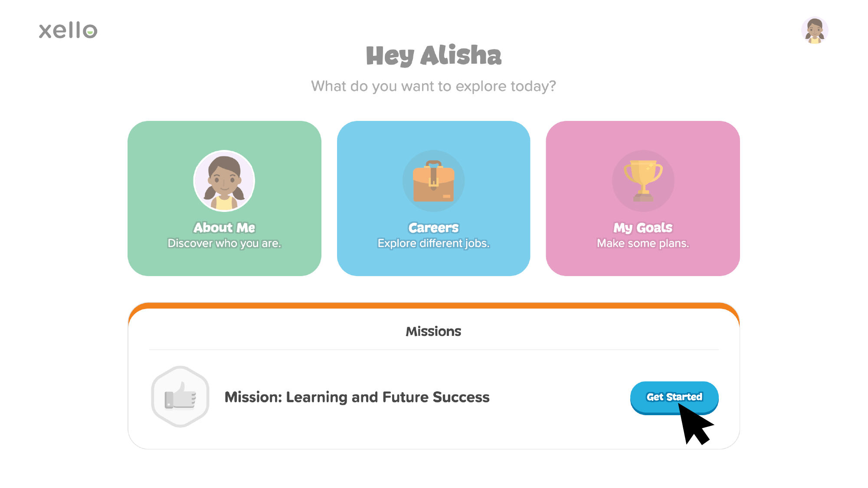868x488 pixels.
Task: Click the prompt What do you want to explore today
Action: click(x=433, y=86)
